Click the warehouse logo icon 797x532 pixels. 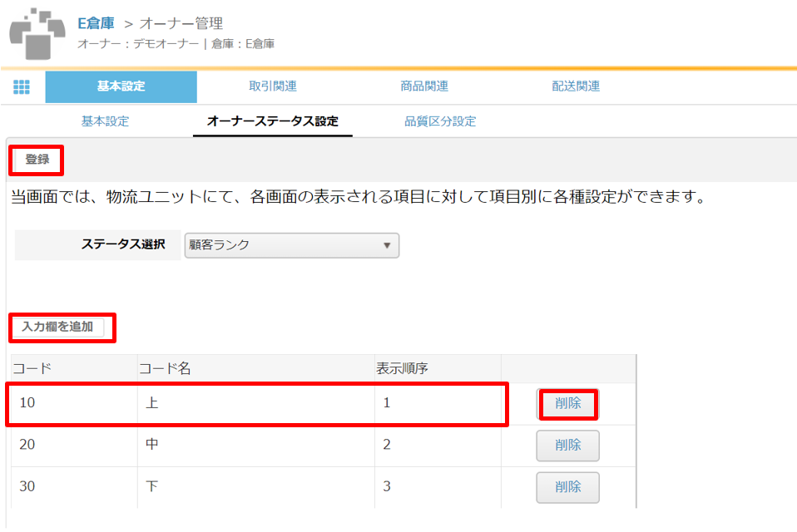(37, 33)
